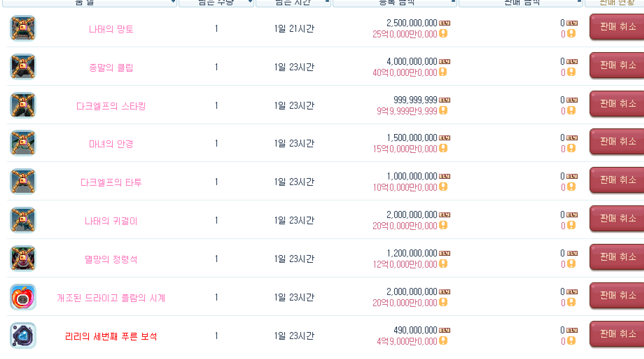The image size is (644, 359).
Task: Click the 판매 현황 column header
Action: [x=617, y=2]
